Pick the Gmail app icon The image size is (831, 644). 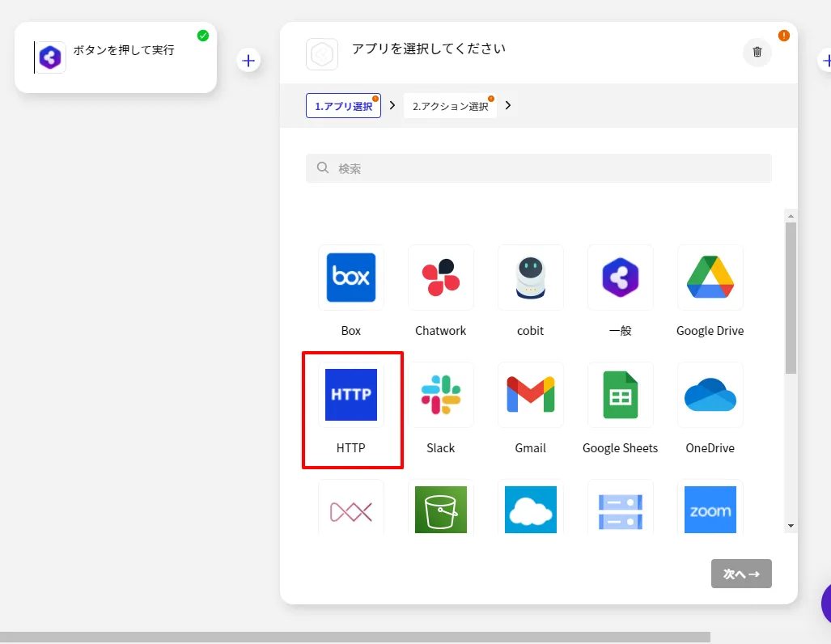coord(531,395)
